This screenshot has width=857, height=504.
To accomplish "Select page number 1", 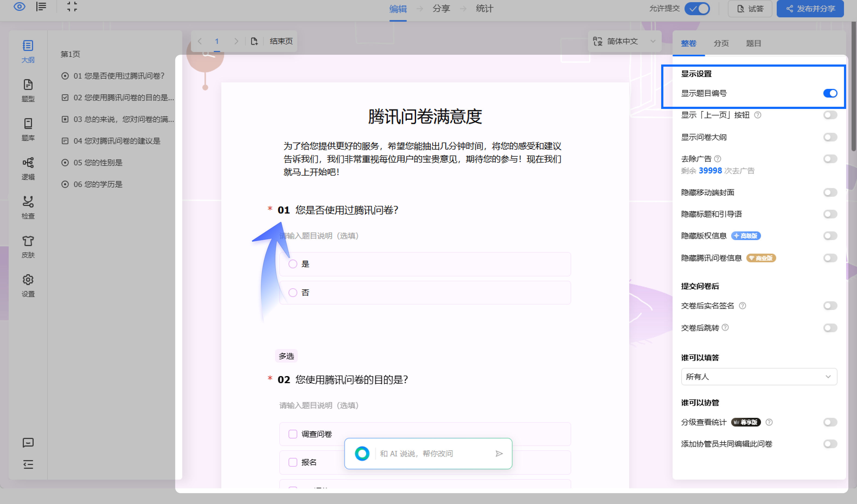I will pyautogui.click(x=217, y=41).
